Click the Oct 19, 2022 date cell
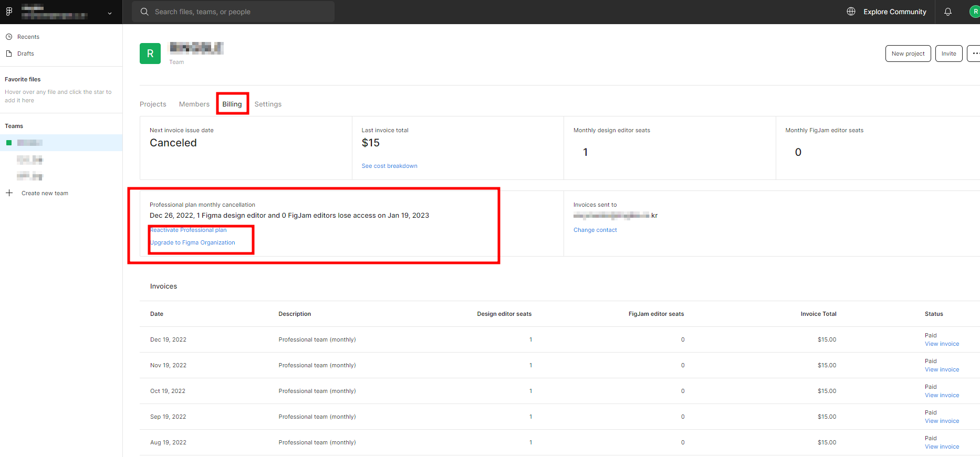 point(168,391)
